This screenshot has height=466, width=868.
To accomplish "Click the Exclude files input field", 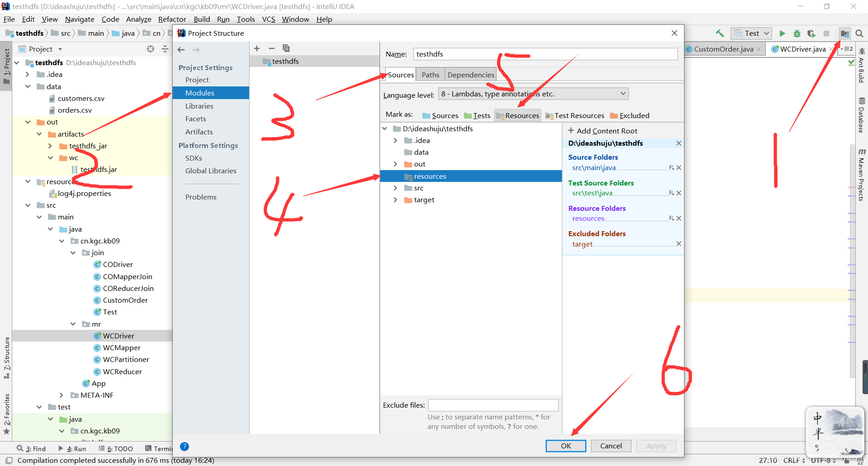I will (493, 405).
